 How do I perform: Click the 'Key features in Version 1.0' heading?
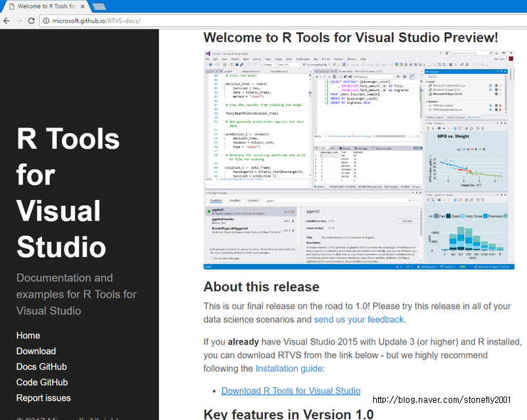pos(288,414)
